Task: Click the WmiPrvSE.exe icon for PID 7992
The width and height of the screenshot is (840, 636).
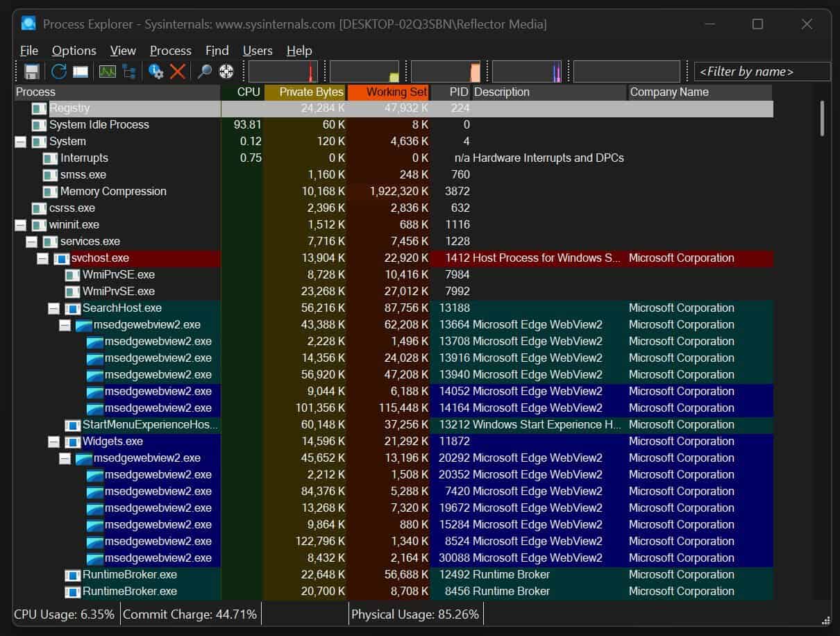Action: click(72, 292)
